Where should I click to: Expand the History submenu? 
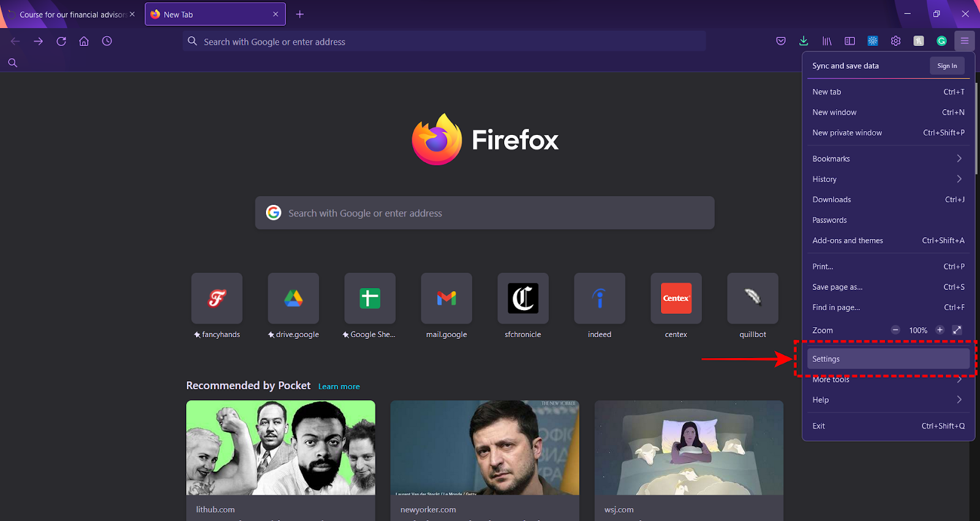888,179
